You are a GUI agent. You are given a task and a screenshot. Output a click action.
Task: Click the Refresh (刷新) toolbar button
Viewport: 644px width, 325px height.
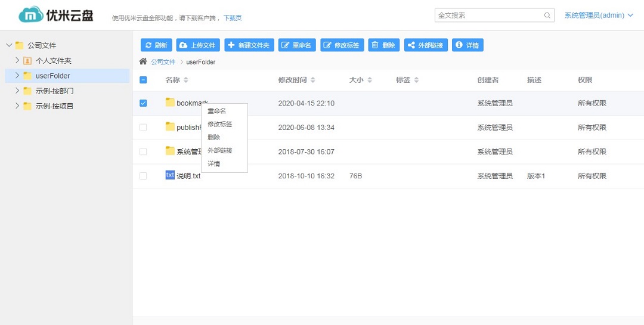[156, 45]
